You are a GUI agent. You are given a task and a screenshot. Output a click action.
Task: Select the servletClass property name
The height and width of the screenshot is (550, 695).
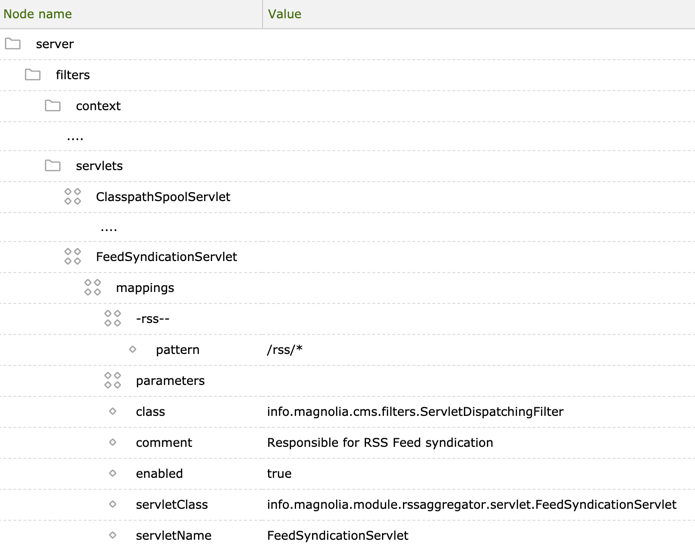coord(172,505)
